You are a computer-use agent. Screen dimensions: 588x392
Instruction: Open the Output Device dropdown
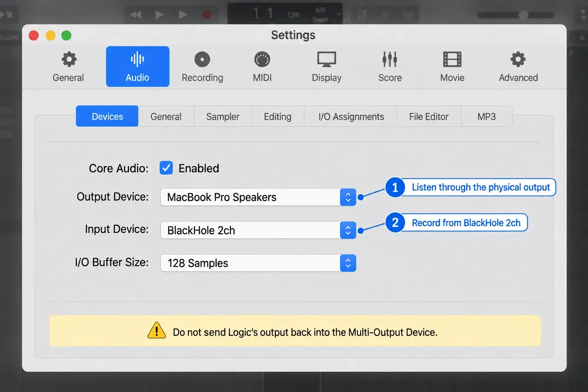coord(258,197)
